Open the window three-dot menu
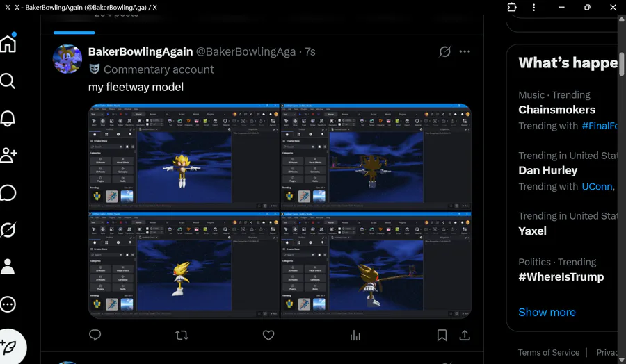The width and height of the screenshot is (626, 364). coord(533,7)
